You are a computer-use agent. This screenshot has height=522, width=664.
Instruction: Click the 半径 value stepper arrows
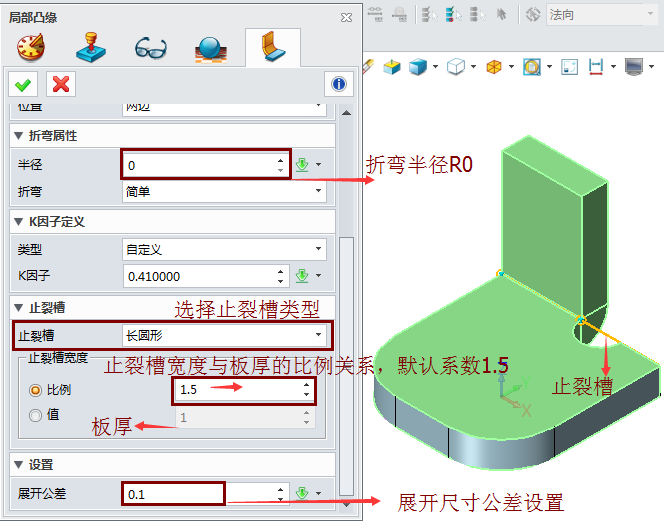coord(281,165)
